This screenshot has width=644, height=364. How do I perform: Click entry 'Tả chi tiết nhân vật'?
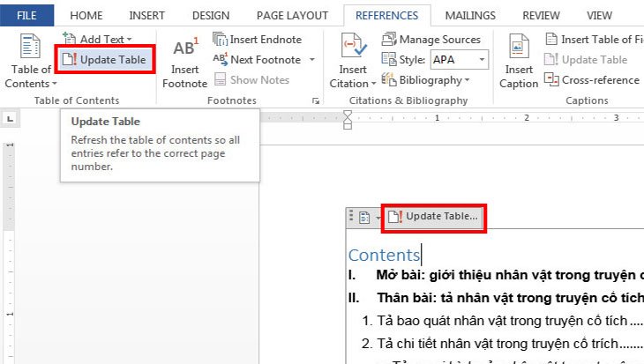[x=502, y=344]
